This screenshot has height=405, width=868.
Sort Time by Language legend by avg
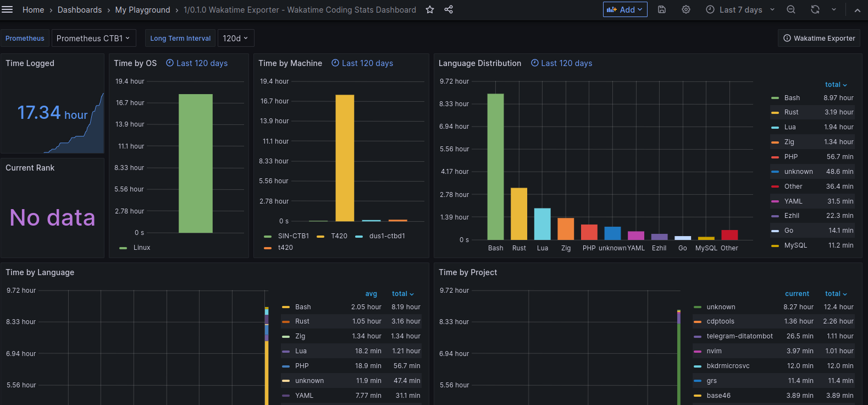(371, 294)
